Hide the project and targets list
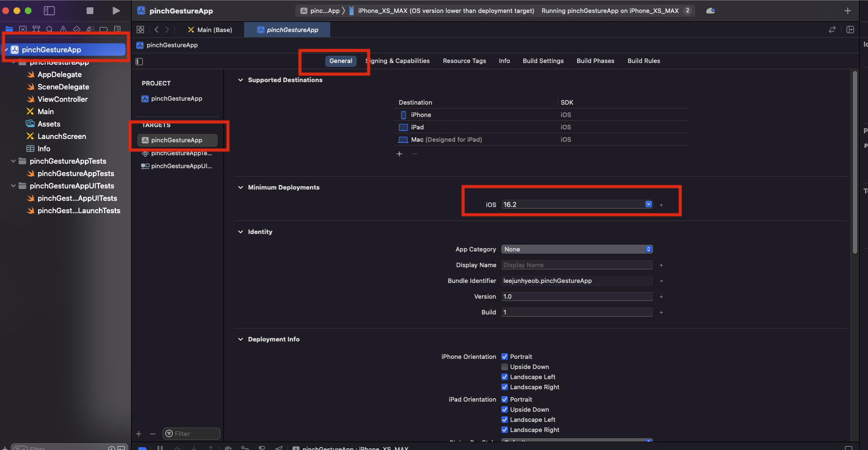The height and width of the screenshot is (450, 868). (140, 61)
